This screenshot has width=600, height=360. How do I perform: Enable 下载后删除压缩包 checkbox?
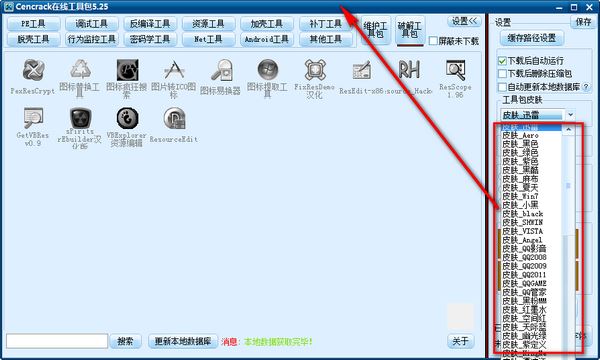tap(503, 73)
